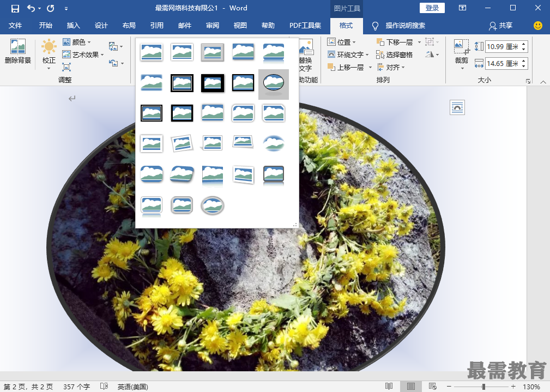The image size is (550, 392).
Task: Open the 文件 File tab
Action: pyautogui.click(x=15, y=25)
